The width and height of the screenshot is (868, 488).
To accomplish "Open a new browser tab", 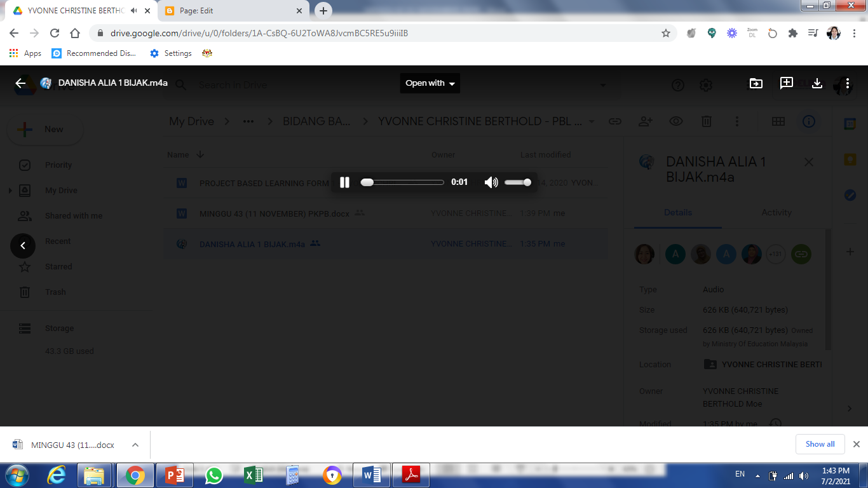I will tap(323, 11).
